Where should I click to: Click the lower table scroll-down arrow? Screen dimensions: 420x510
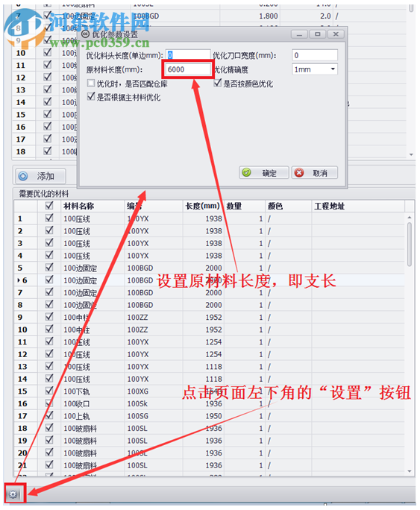pos(410,471)
